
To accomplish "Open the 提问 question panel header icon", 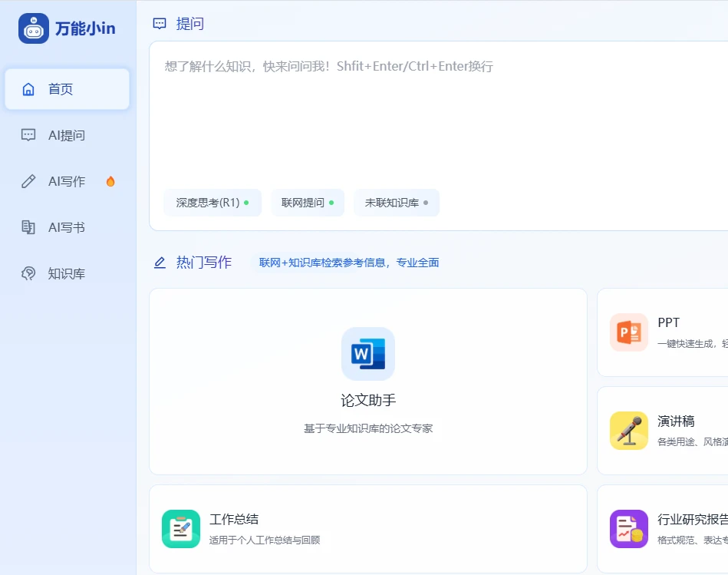I will [159, 23].
